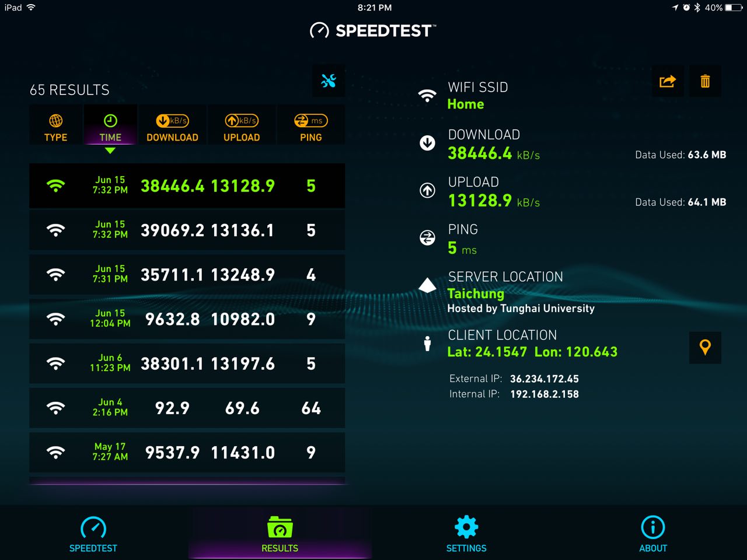Sort results by TYPE column globe icon
Screen dimensions: 747x560
(x=56, y=128)
